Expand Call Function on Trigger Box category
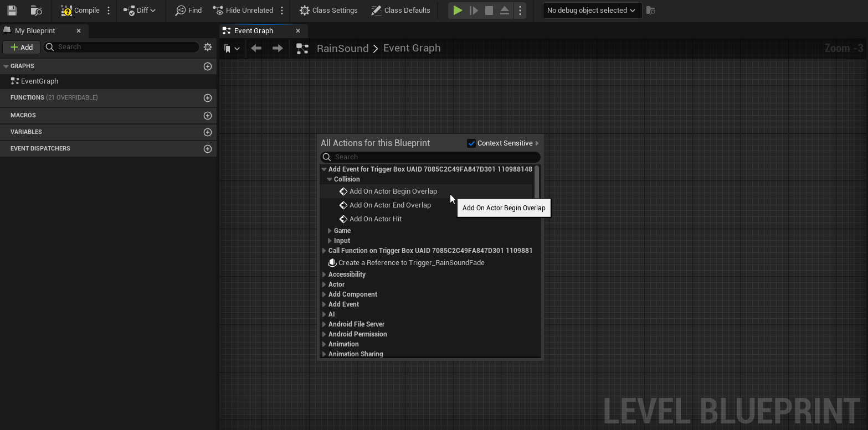Image resolution: width=868 pixels, height=430 pixels. [x=324, y=251]
